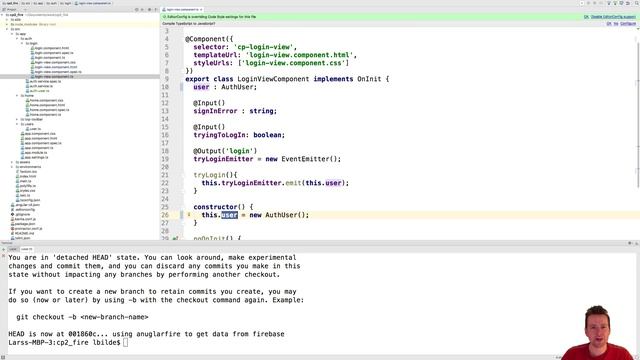Open Project panel settings gear
Viewport: 640px width, 360px height.
click(149, 9)
